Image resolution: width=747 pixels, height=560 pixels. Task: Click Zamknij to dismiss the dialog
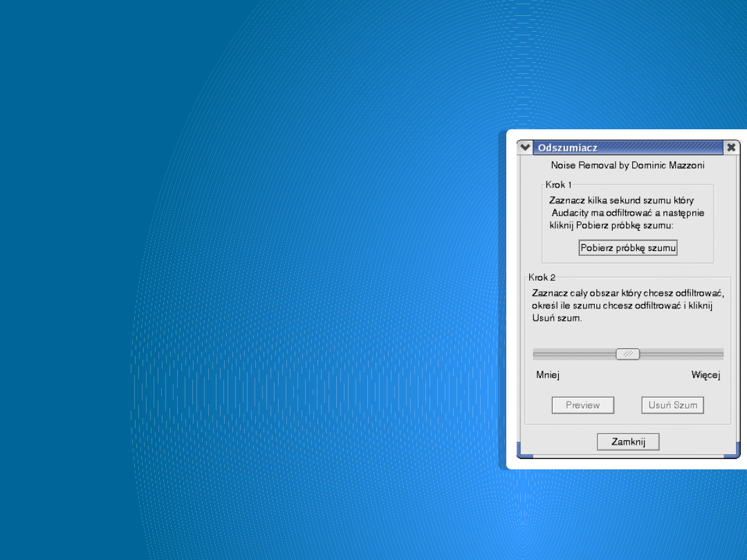coord(628,442)
